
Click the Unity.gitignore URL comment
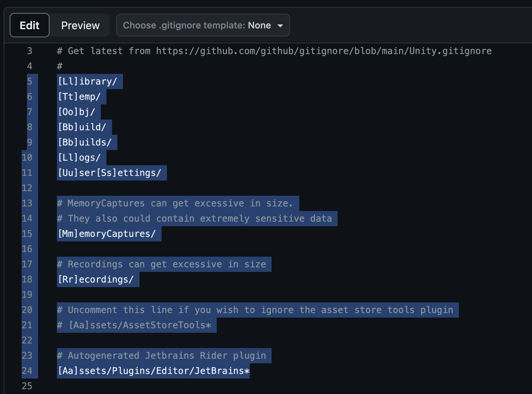(274, 51)
